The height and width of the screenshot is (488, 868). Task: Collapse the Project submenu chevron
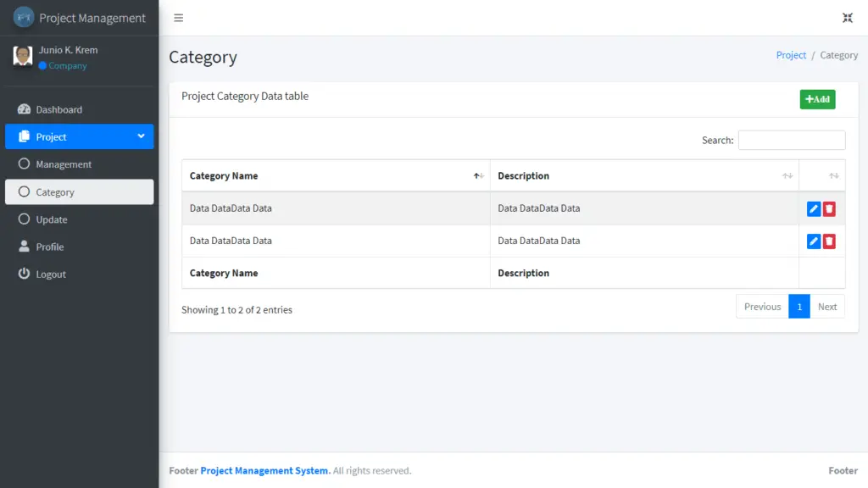pyautogui.click(x=142, y=136)
